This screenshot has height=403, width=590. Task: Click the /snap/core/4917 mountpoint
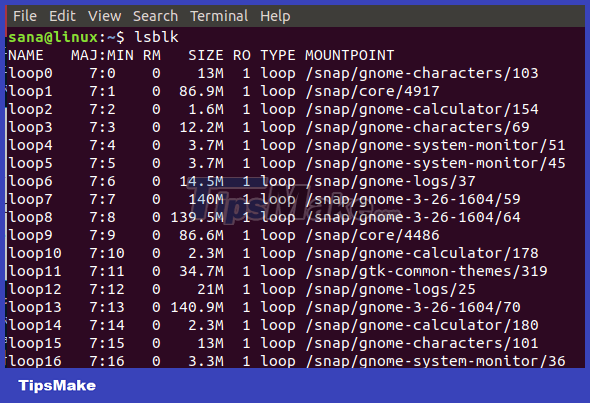(373, 91)
